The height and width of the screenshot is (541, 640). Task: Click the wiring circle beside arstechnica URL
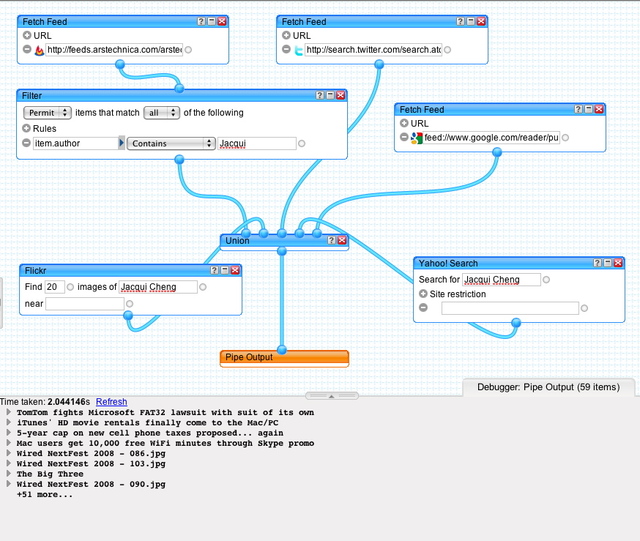[x=188, y=50]
